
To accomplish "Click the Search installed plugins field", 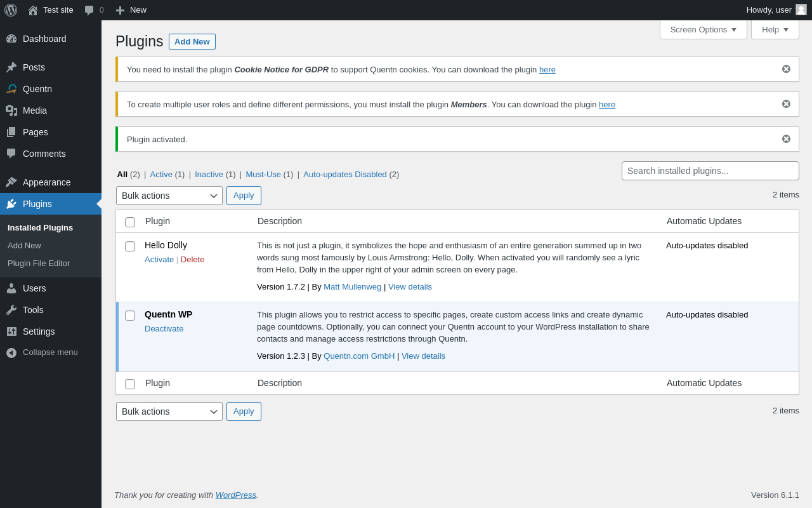I will 710,171.
